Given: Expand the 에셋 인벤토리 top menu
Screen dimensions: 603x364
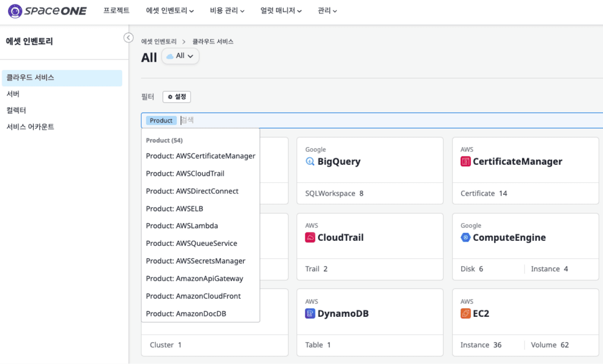Looking at the screenshot, I should click(170, 11).
